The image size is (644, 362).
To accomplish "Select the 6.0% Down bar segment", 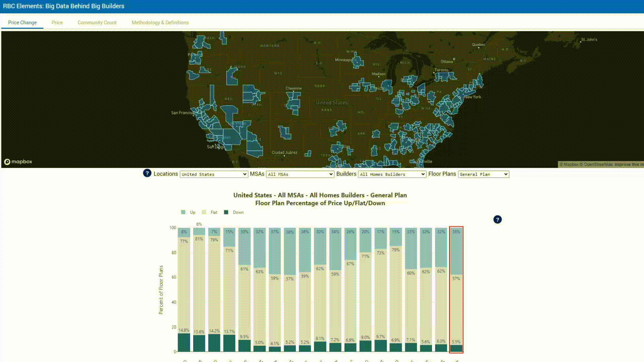I will point(441,348).
